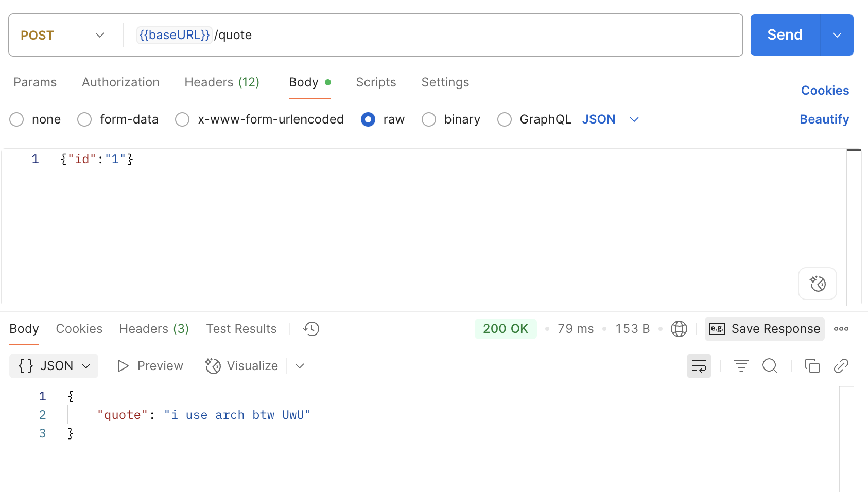Open the AI assistant icon in body editor
This screenshot has height=492, width=868.
tap(817, 284)
